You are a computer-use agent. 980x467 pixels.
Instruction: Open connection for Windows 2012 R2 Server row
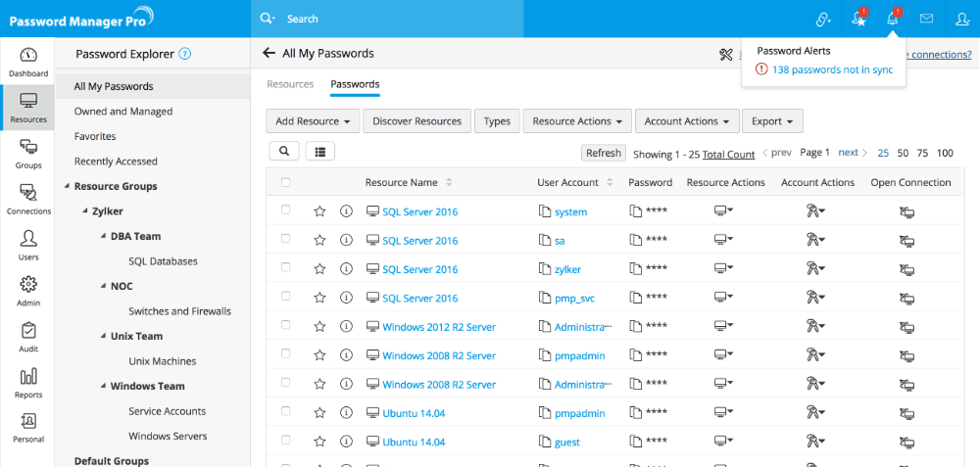(x=906, y=327)
